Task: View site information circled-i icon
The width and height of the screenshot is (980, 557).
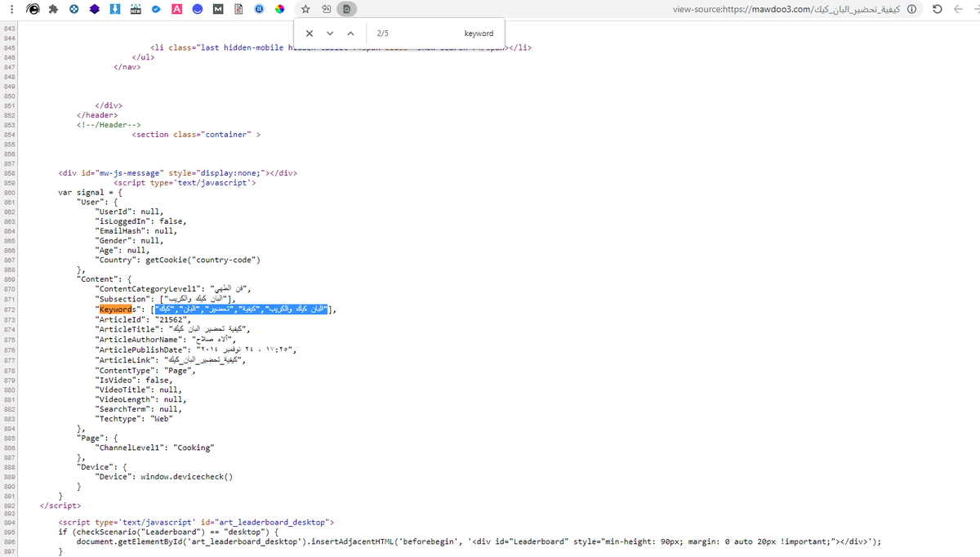Action: coord(911,9)
